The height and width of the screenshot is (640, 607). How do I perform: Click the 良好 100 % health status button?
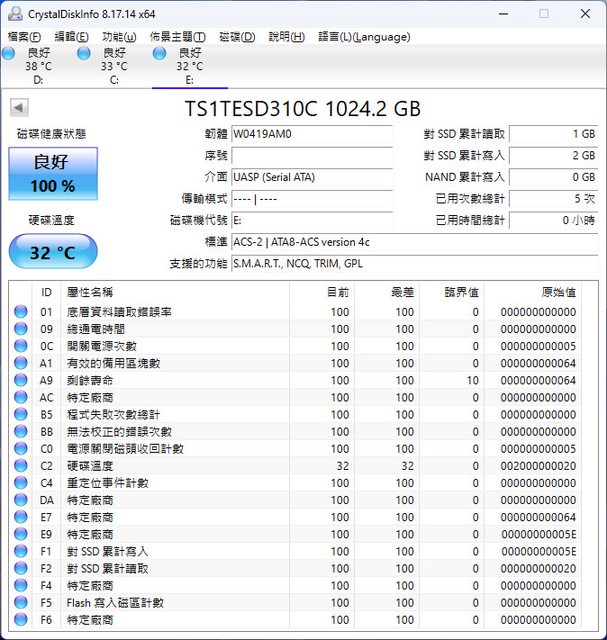coord(53,174)
